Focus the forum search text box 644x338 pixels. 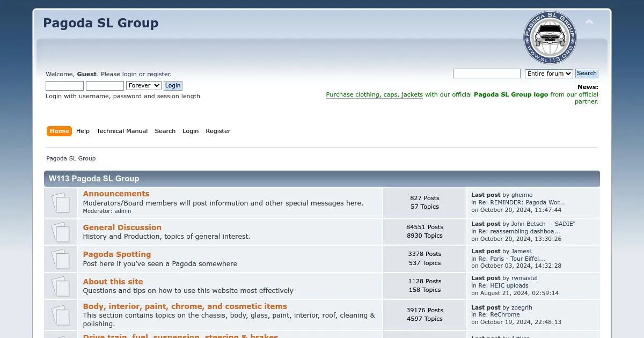[x=487, y=74]
